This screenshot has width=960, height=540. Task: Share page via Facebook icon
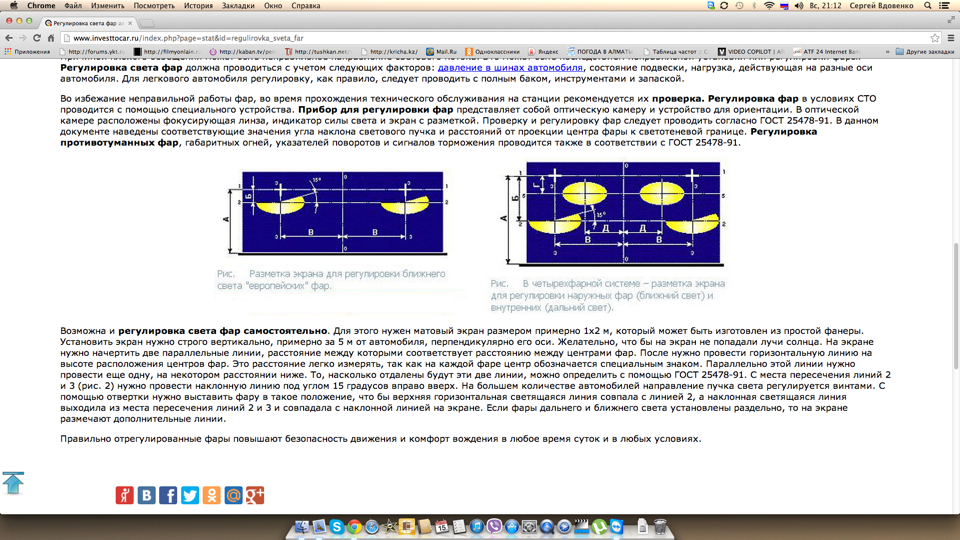(168, 495)
